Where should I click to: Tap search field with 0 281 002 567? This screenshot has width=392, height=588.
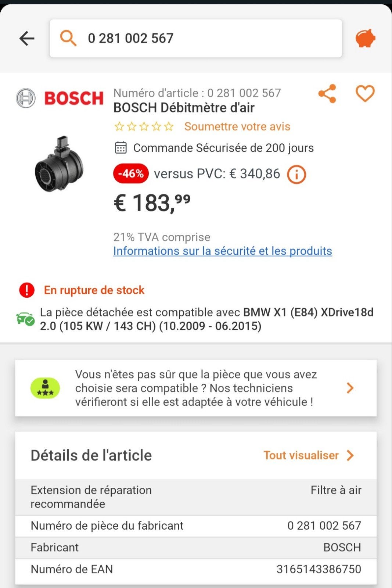pyautogui.click(x=196, y=38)
